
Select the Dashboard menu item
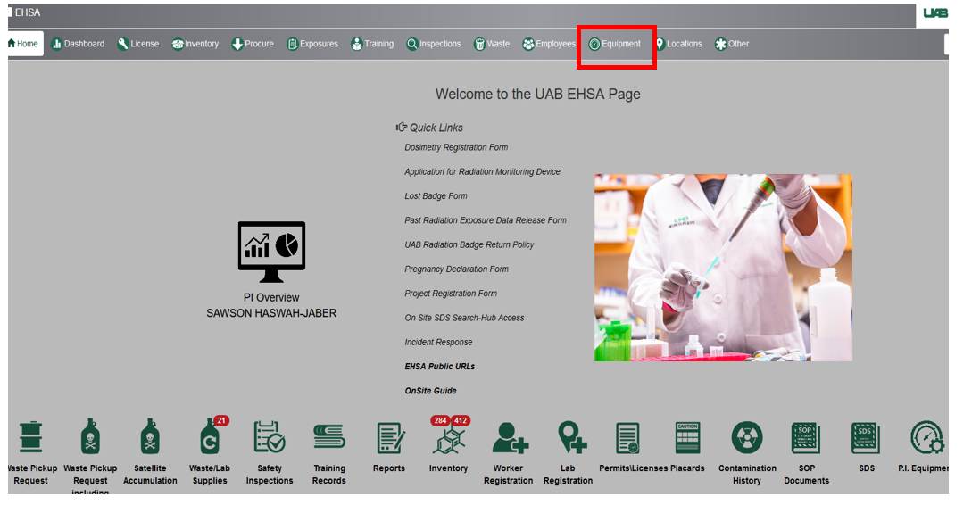coord(78,44)
